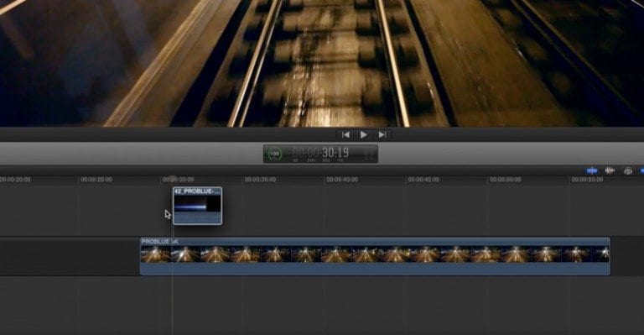
Task: Toggle the blue video skimming button
Action: tap(592, 170)
